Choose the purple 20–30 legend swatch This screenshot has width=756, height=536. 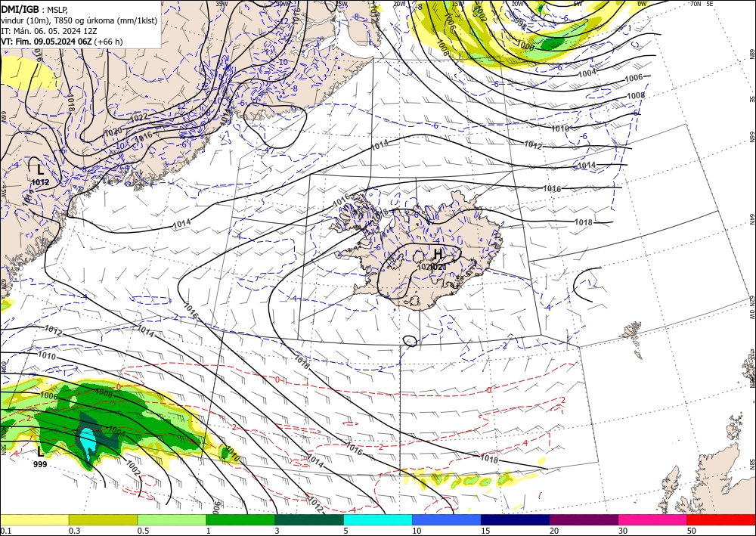point(584,519)
